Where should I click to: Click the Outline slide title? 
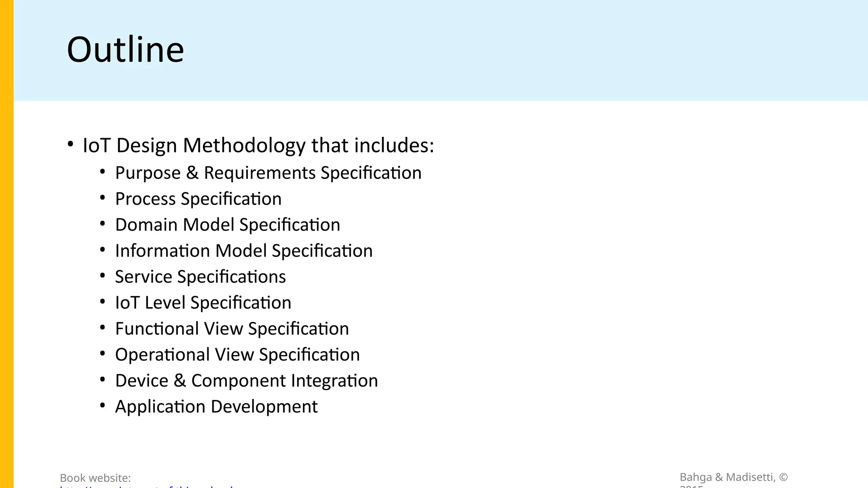pos(125,50)
